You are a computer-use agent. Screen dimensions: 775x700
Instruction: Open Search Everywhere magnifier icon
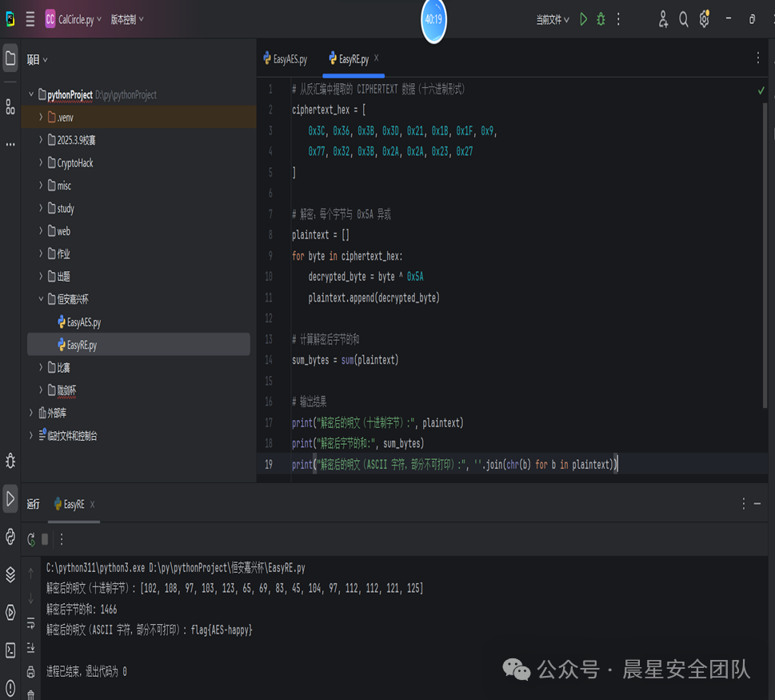(683, 19)
